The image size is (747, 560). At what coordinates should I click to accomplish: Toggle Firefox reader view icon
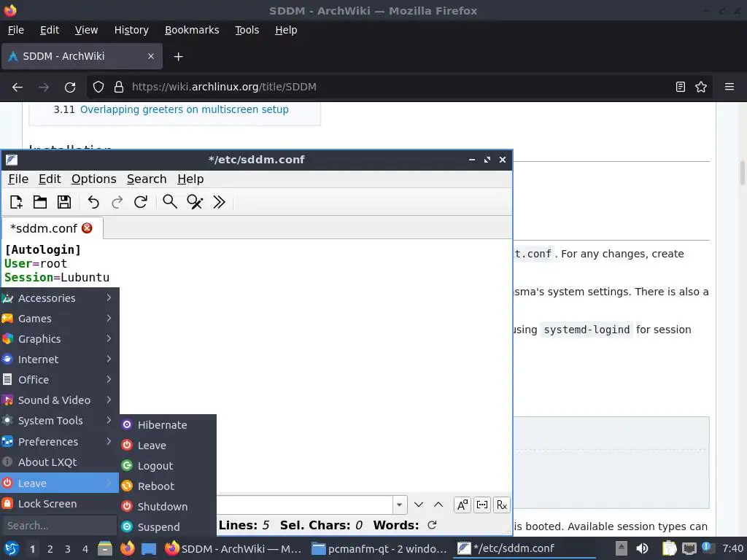click(681, 87)
